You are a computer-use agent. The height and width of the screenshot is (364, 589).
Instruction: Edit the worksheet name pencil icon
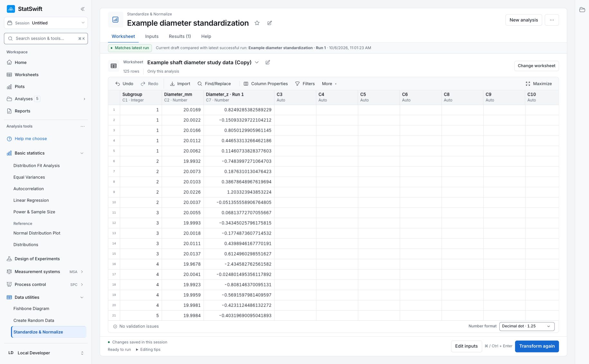tap(268, 62)
